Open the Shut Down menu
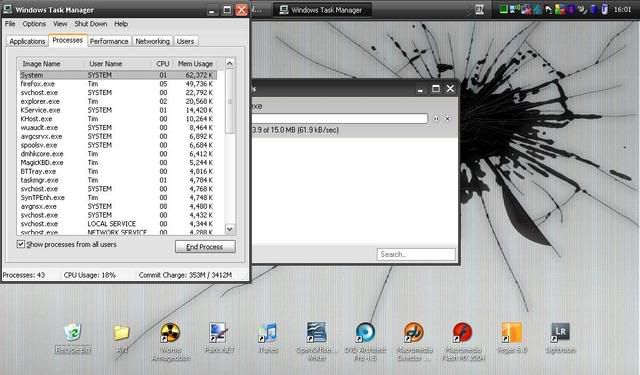Image resolution: width=640 pixels, height=375 pixels. click(91, 24)
